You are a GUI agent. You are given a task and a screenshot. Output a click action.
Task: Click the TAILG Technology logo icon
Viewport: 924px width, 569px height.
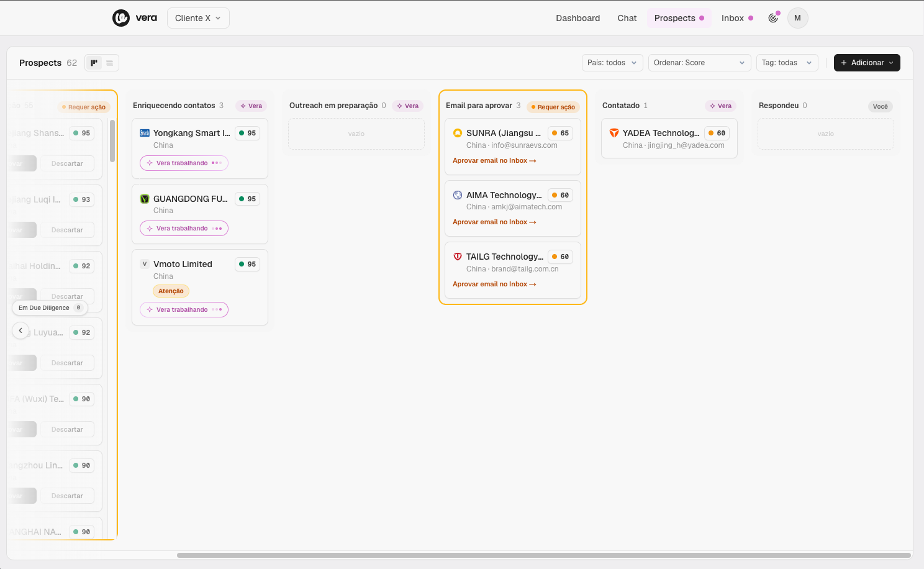click(x=458, y=257)
